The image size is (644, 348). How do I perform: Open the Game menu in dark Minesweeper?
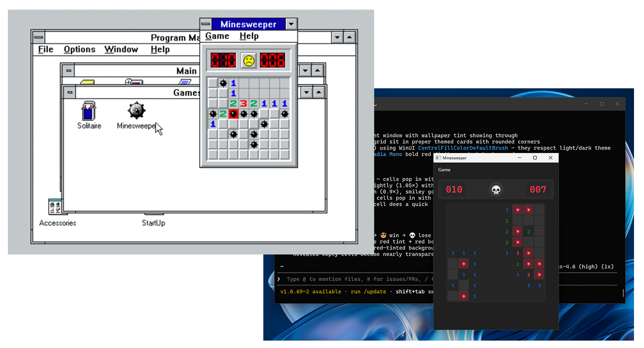[x=444, y=170]
